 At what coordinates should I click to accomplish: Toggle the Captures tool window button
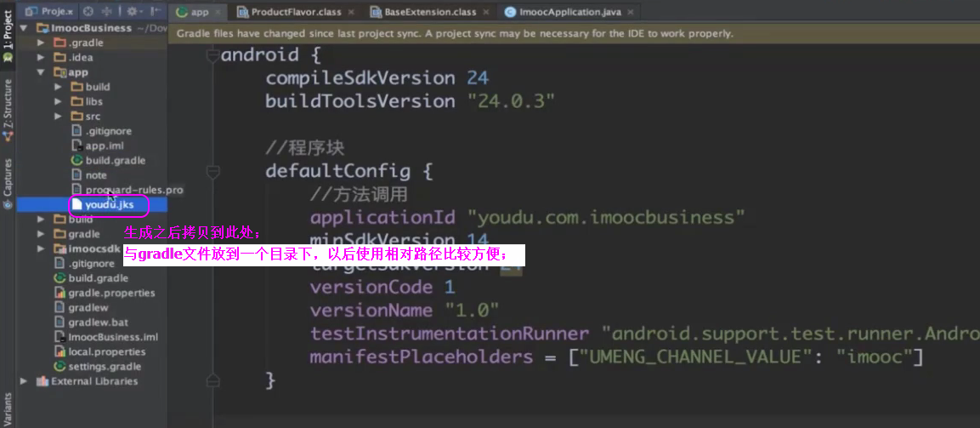(8, 183)
